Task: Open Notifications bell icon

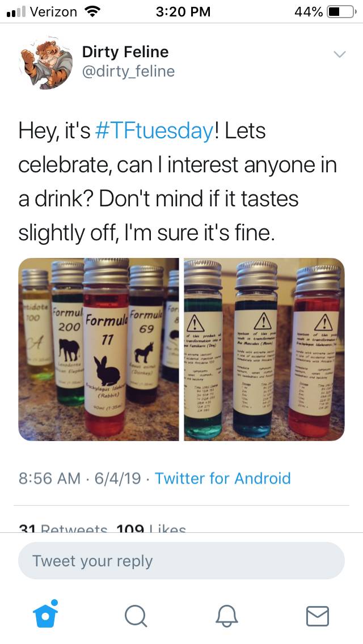Action: [226, 615]
